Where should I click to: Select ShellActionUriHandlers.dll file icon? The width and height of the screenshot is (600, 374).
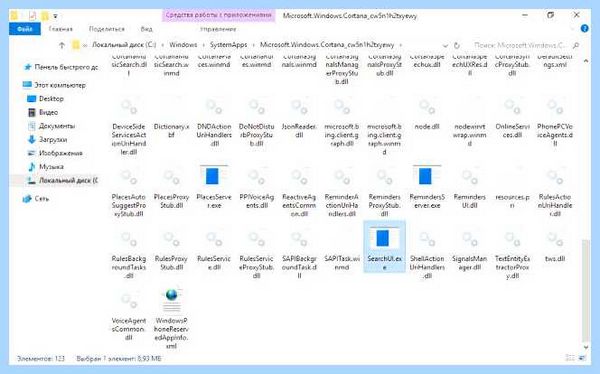(x=427, y=238)
